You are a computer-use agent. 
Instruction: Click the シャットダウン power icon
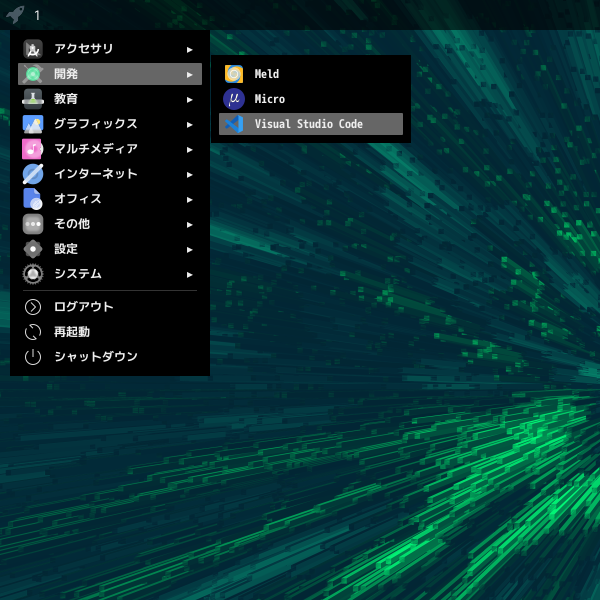(x=33, y=357)
